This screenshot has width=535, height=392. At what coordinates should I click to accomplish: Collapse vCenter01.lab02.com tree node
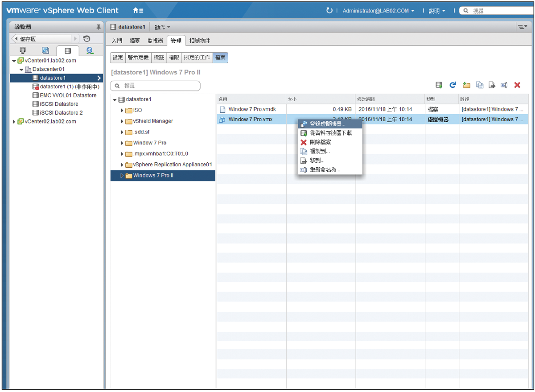coord(14,61)
